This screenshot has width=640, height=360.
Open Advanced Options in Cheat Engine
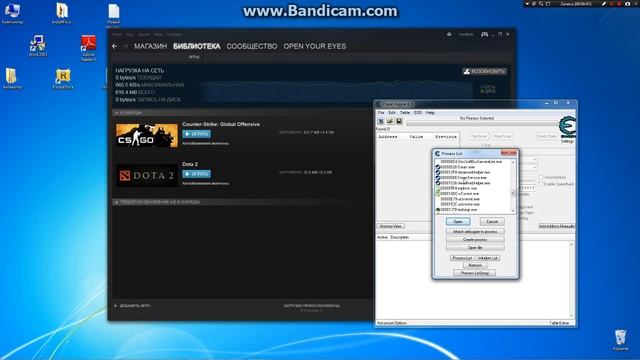coord(392,323)
